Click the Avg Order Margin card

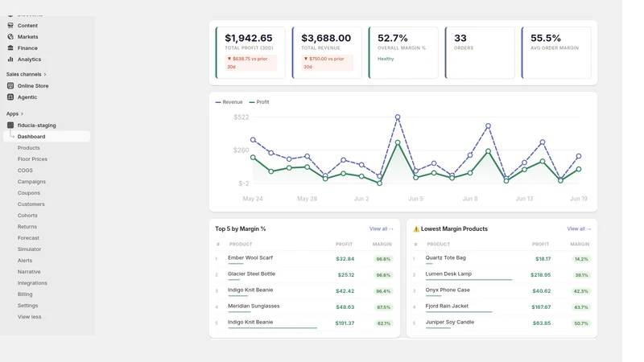(556, 52)
